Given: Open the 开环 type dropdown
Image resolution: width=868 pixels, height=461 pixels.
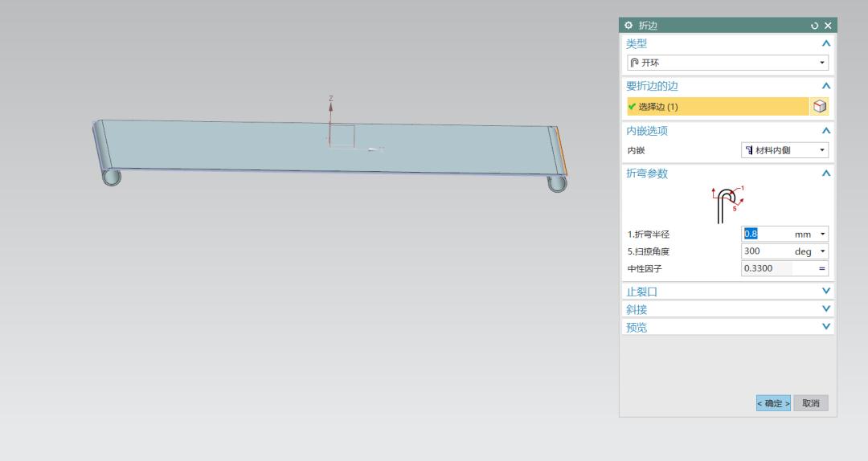Looking at the screenshot, I should click(x=727, y=63).
